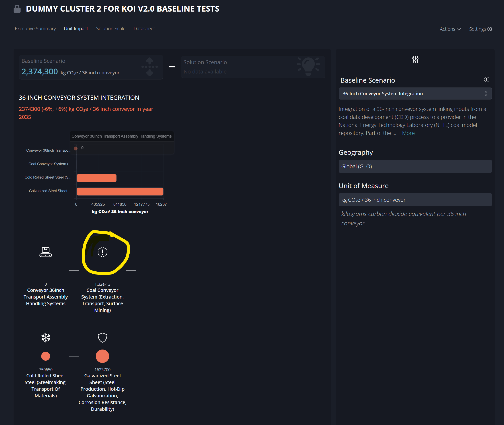
Task: Click the 'Cold Rolled Sheet Steel (S...' chart axis label
Action: tap(48, 177)
